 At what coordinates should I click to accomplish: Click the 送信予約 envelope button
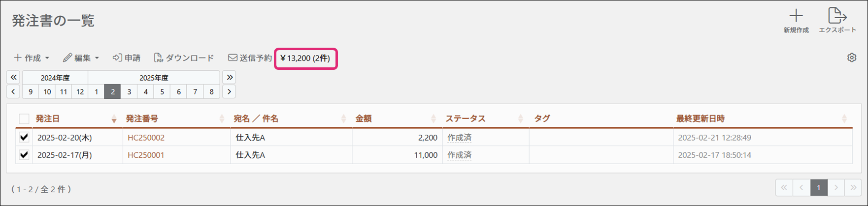(250, 58)
